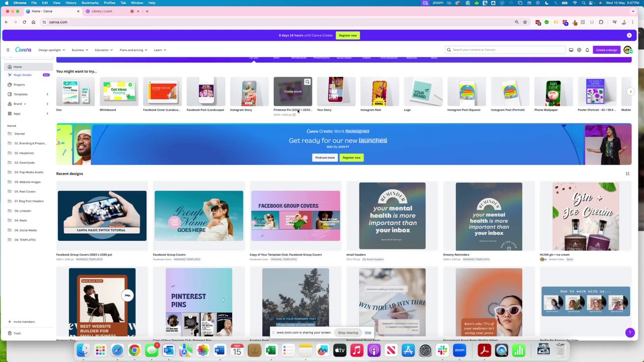Expand Templates submenu chevron
Screen dimensions: 644x362
(47, 95)
